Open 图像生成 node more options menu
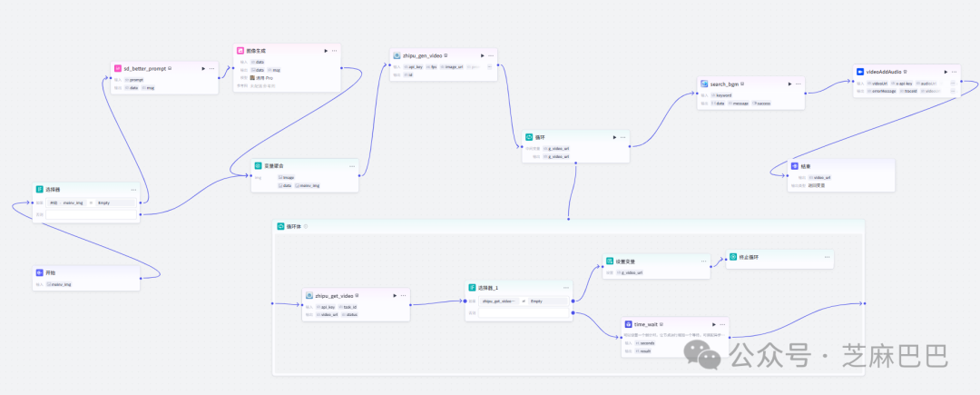The image size is (980, 395). pos(334,51)
